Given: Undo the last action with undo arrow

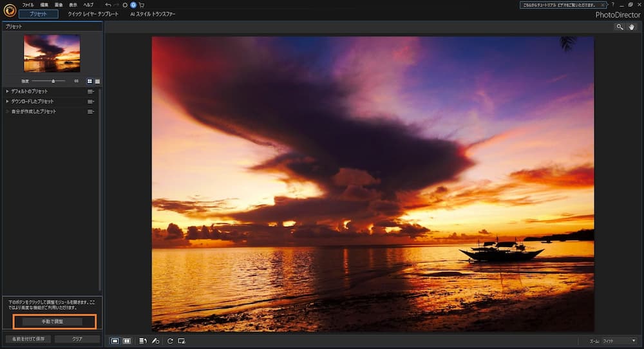Looking at the screenshot, I should pos(108,5).
